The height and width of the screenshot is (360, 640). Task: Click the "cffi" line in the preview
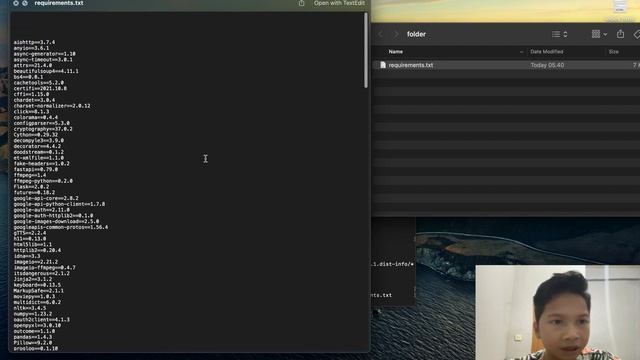tap(31, 94)
